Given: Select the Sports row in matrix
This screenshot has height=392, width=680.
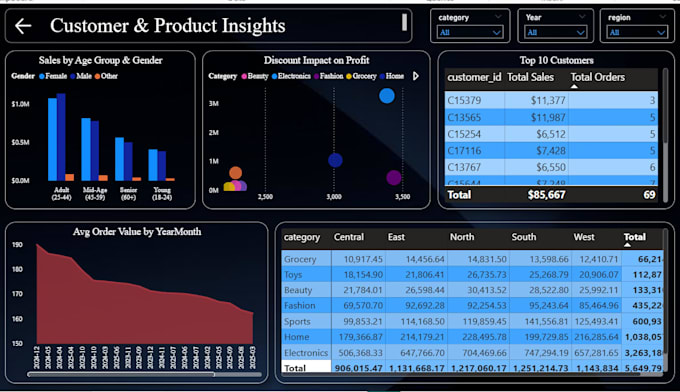Looking at the screenshot, I should pyautogui.click(x=472, y=321).
